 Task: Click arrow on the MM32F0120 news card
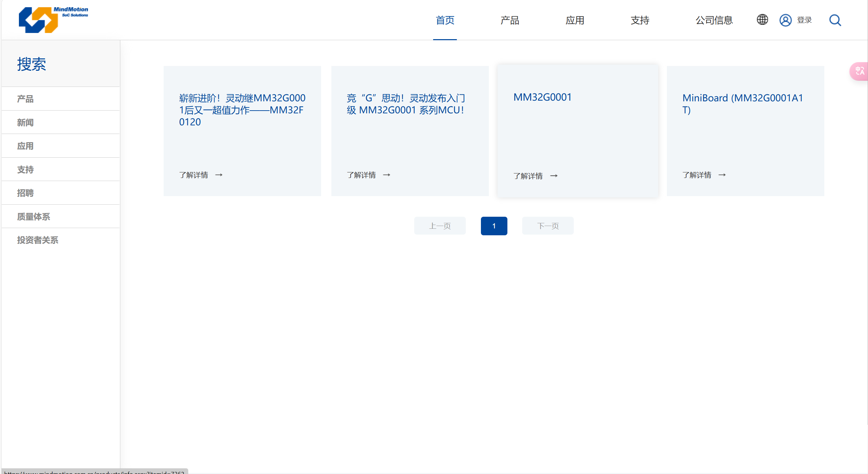pyautogui.click(x=219, y=175)
